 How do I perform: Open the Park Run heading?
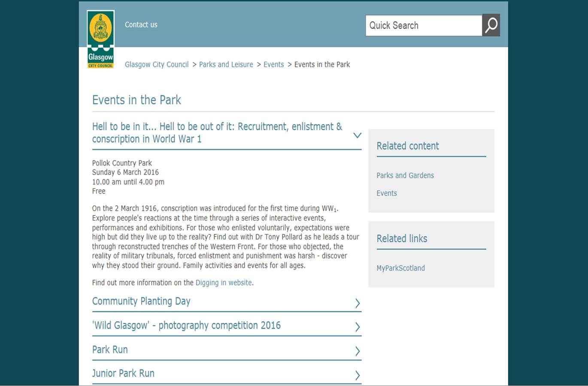[x=110, y=350]
